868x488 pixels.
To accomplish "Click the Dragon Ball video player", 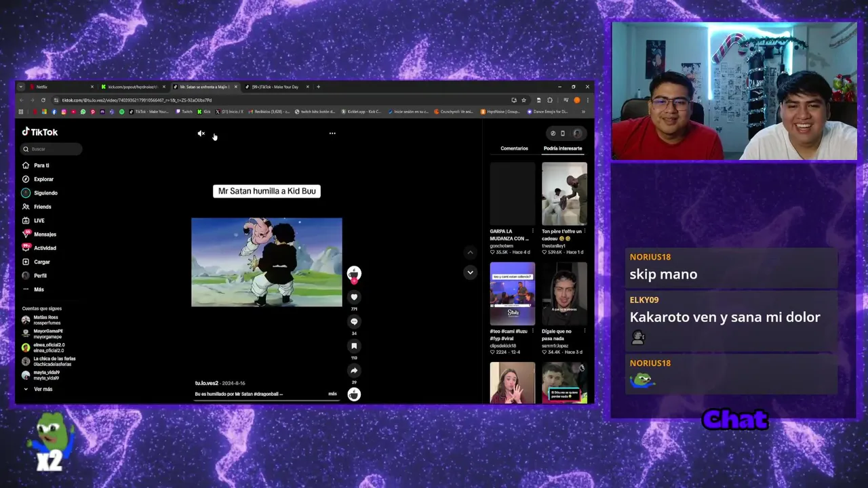I will tap(267, 262).
